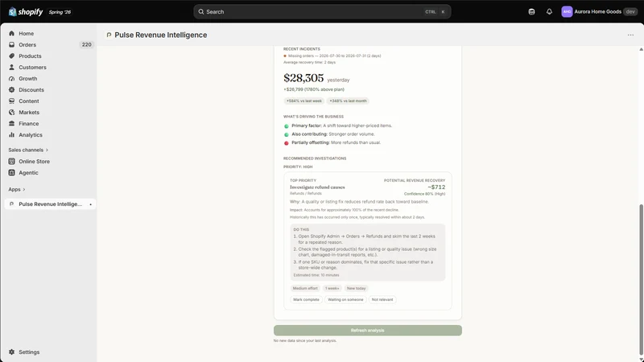Click the page vertical scrollbar thumb
Viewport: 644px width, 362px height.
pos(641,280)
